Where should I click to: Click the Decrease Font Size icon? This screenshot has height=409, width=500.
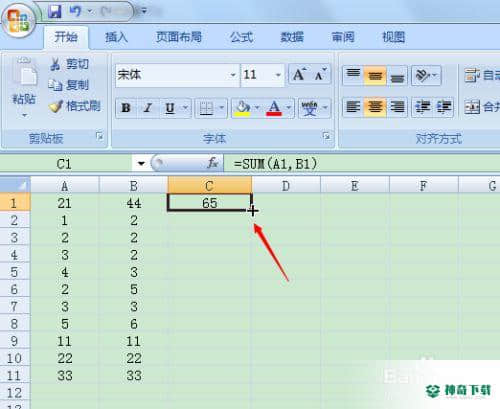[x=320, y=75]
